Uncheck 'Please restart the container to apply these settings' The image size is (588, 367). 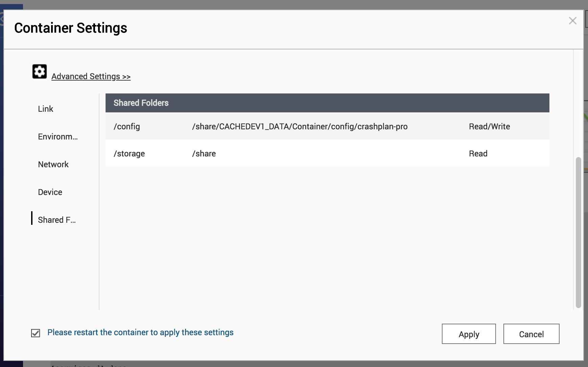point(35,333)
